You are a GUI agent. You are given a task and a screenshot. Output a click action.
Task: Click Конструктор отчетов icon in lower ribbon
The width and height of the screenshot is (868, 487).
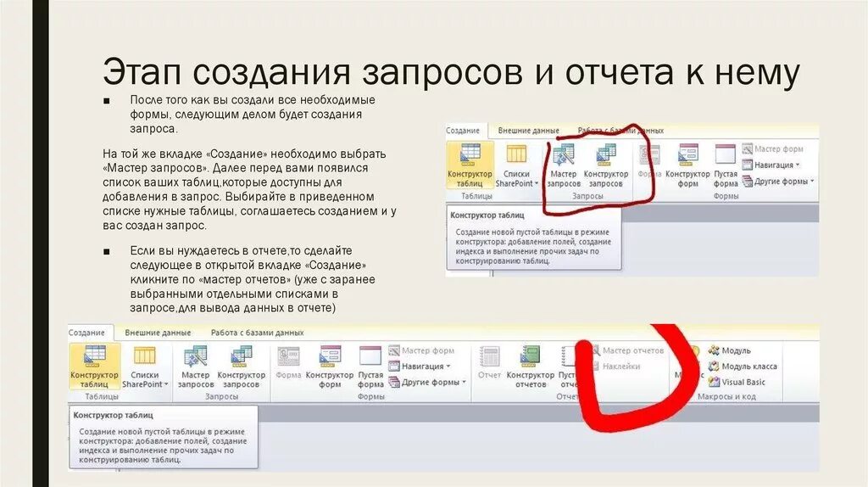coord(531,367)
